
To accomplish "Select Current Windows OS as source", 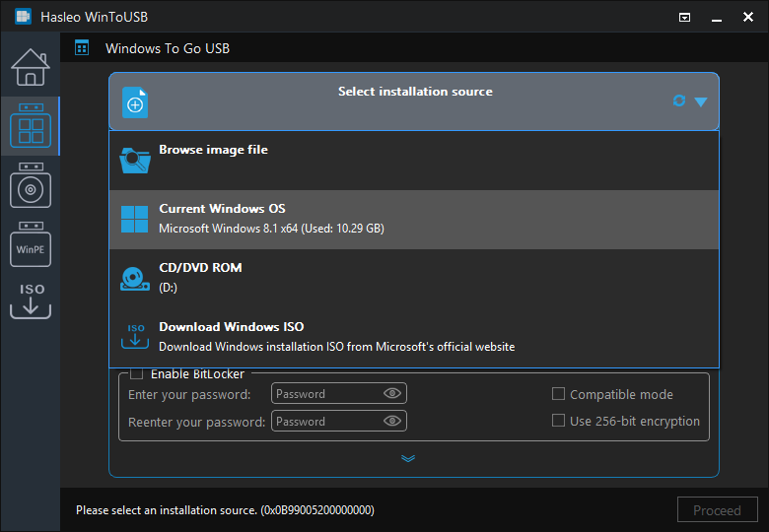I will click(x=414, y=220).
